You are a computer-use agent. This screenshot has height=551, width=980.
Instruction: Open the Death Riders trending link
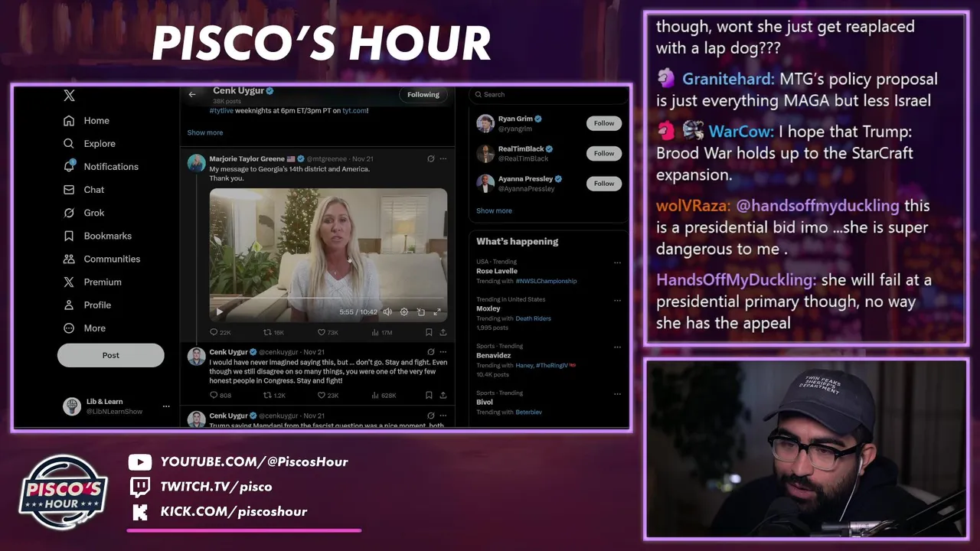(x=533, y=318)
